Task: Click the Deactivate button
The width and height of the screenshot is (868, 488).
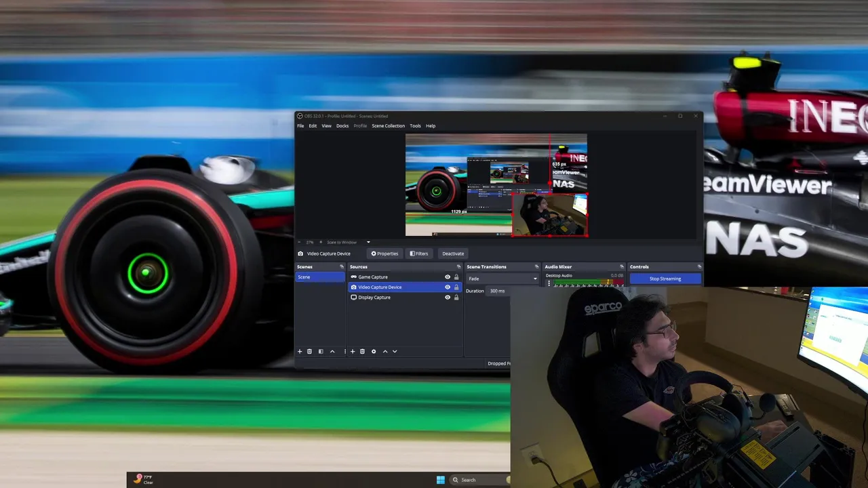Action: tap(453, 253)
